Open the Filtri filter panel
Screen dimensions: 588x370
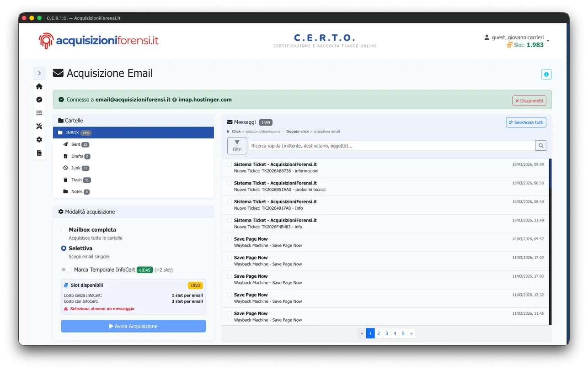[237, 145]
